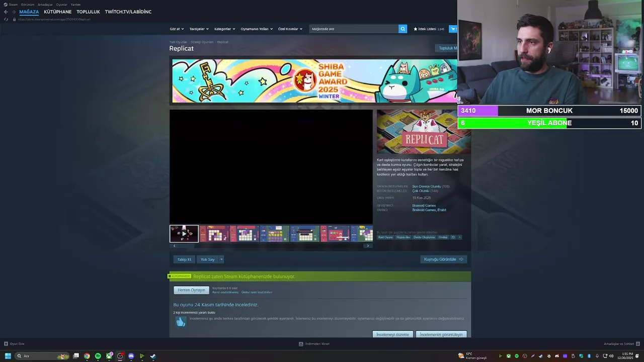Click the Deste Oluşturma tag
The width and height of the screenshot is (644, 362).
[424, 237]
